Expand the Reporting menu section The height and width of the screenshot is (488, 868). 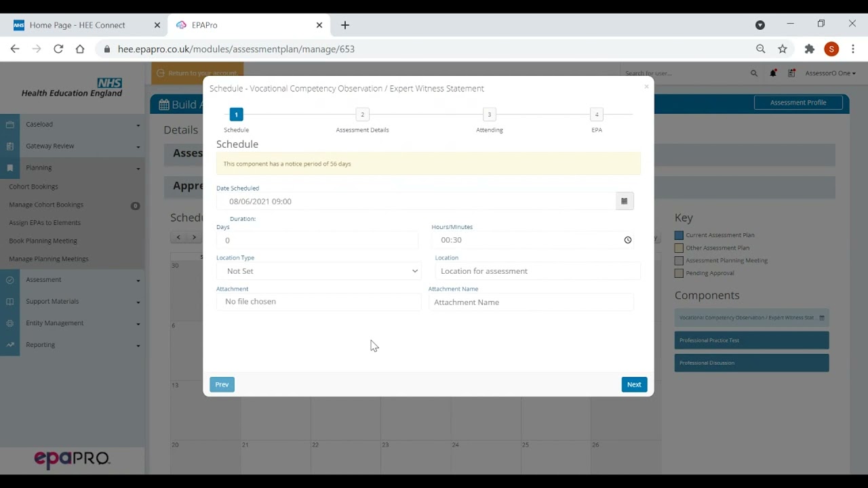[x=138, y=346]
